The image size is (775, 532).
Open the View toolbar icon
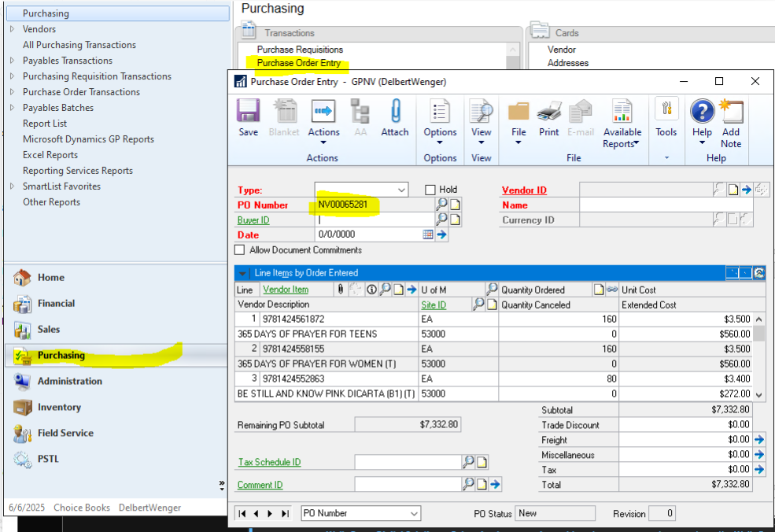pos(481,111)
